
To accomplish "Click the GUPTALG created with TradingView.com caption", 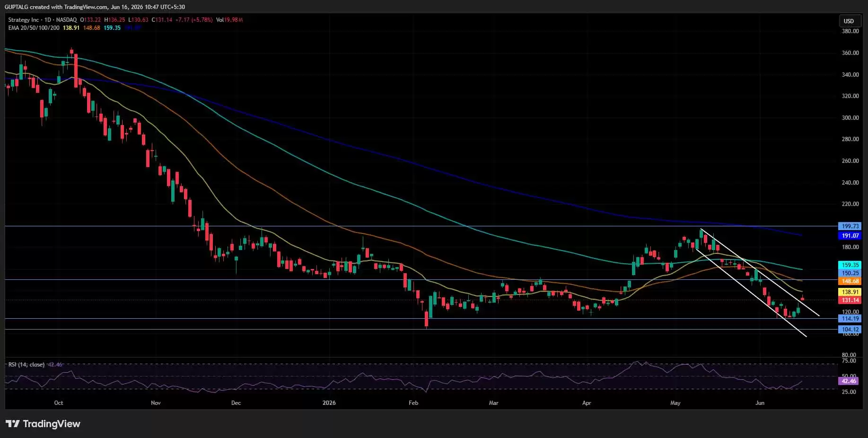I will pyautogui.click(x=95, y=7).
